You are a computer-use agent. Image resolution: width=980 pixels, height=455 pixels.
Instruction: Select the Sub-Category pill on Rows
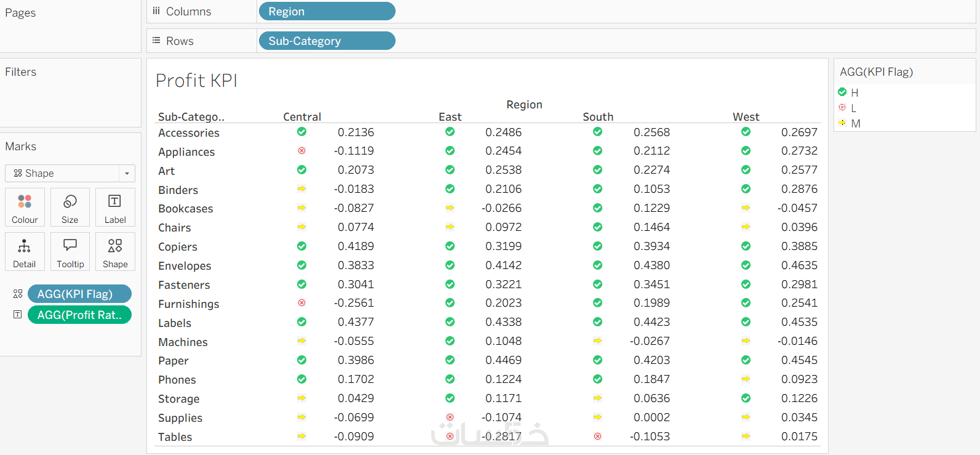327,41
